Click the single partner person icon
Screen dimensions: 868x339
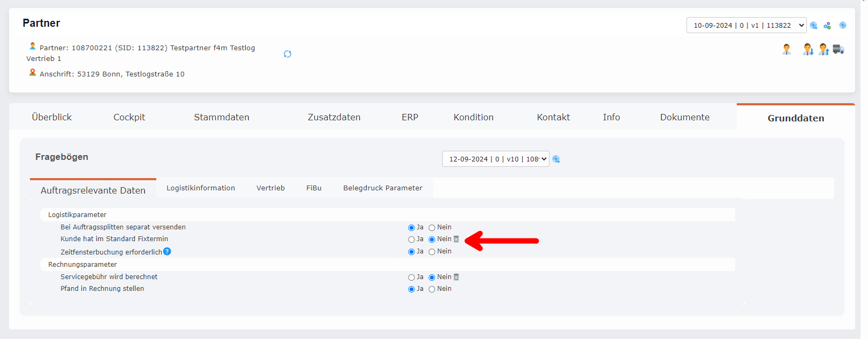pos(786,50)
